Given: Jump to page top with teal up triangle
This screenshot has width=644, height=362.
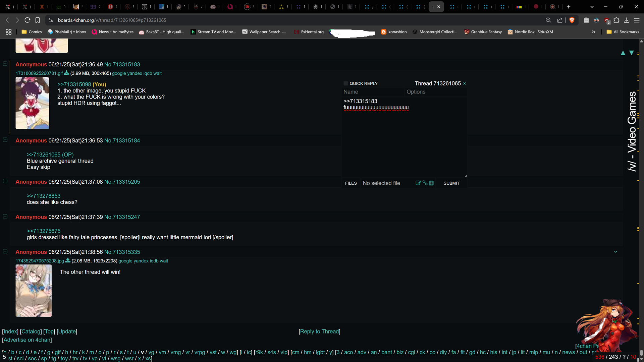Looking at the screenshot, I should 623,53.
